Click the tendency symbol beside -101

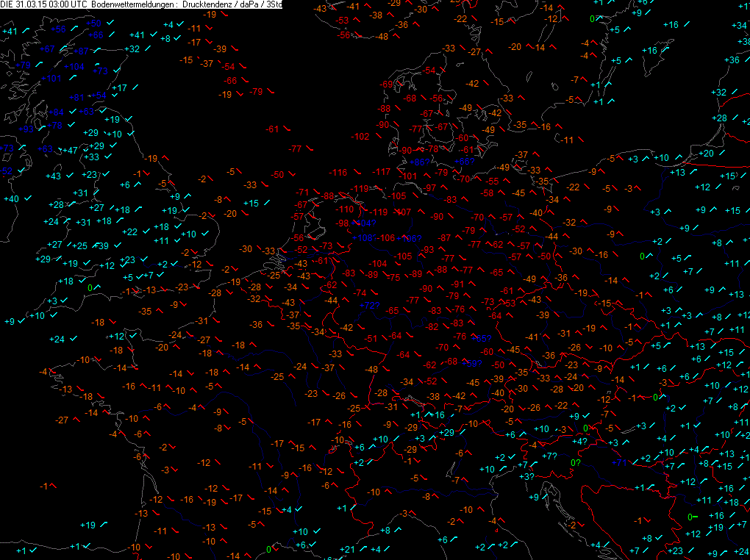(427, 175)
